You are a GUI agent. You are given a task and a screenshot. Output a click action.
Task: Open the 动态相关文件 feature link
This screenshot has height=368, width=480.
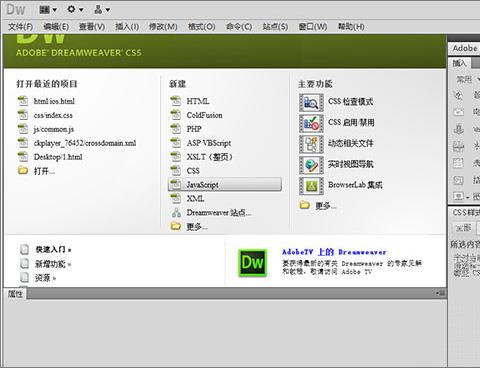coord(350,143)
